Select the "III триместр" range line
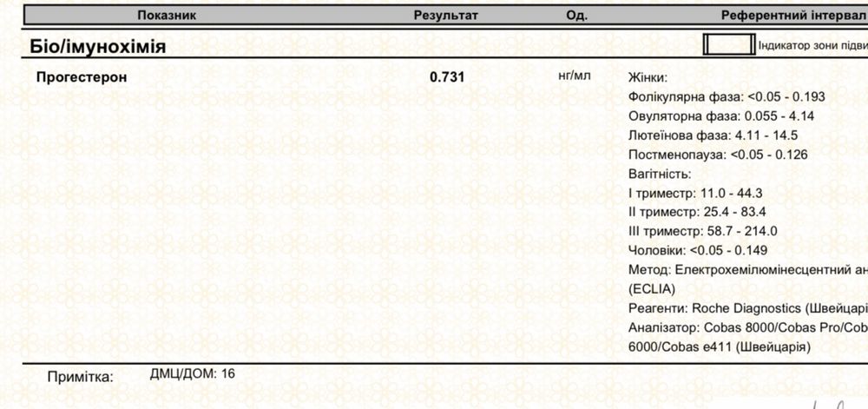 coord(702,231)
